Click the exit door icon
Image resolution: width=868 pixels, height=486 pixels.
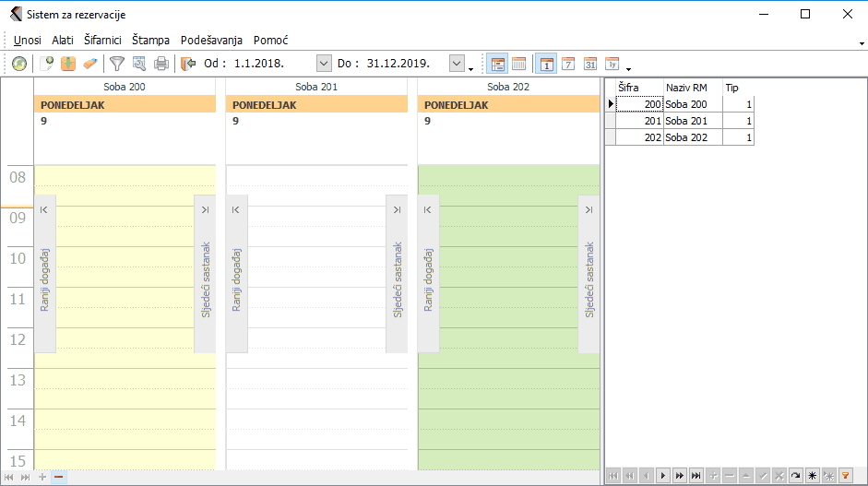pyautogui.click(x=189, y=64)
